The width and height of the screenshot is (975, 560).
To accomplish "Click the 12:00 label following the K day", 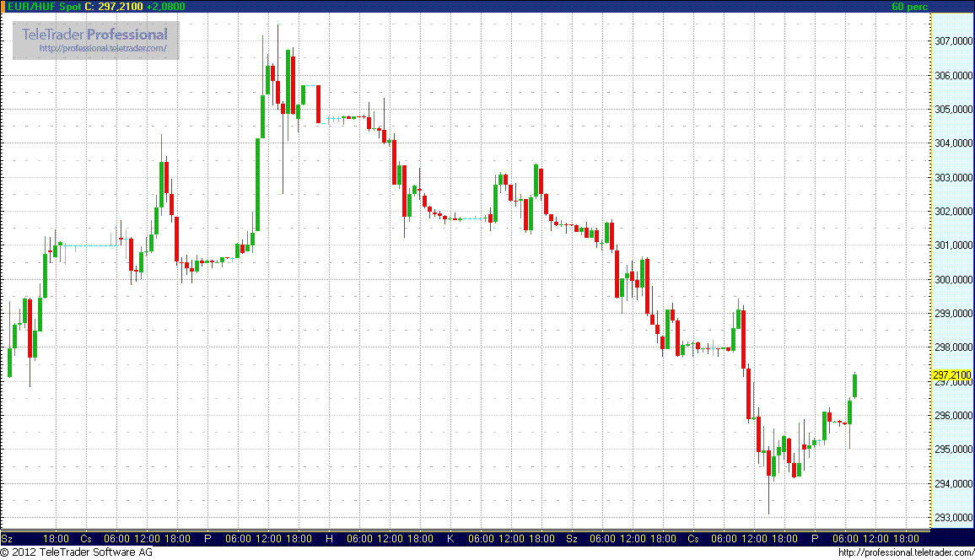I will tap(511, 539).
